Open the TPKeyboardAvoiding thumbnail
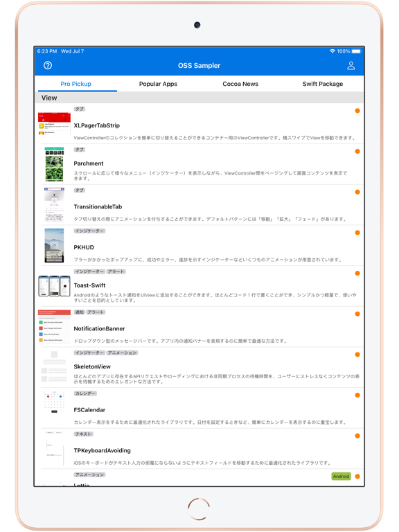The width and height of the screenshot is (399, 532). (54, 449)
